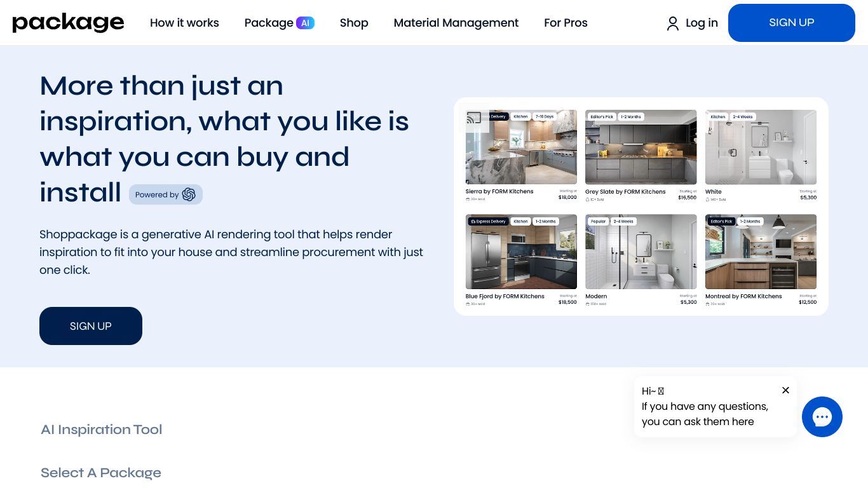Click the $12,500 price

tap(808, 302)
